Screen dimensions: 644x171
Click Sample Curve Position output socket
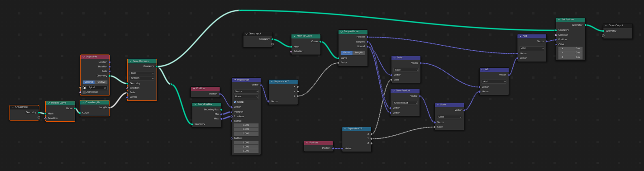coord(367,37)
